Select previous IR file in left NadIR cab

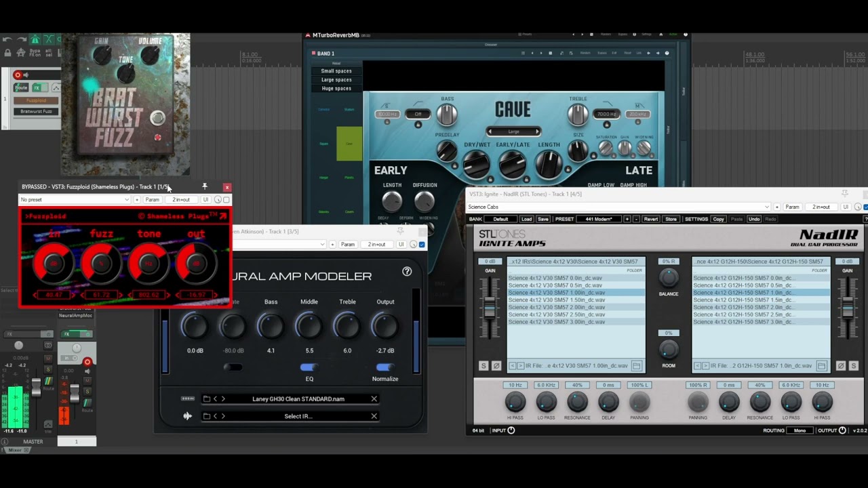512,366
